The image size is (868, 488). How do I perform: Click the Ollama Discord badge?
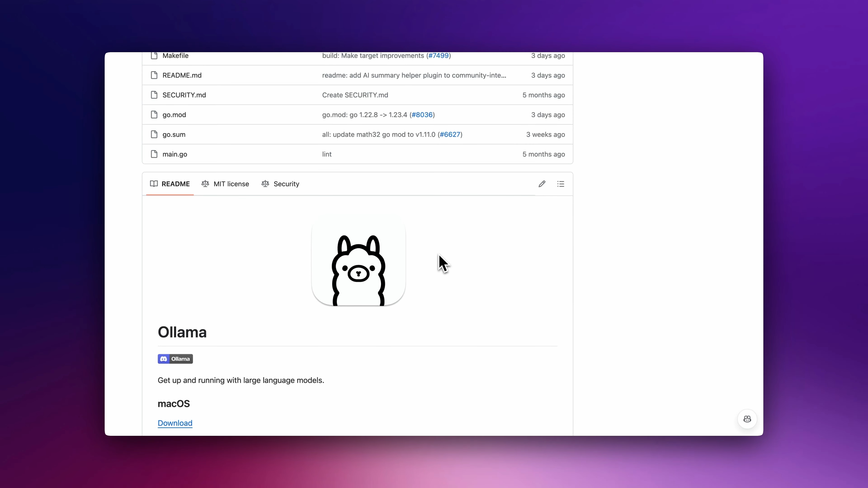tap(175, 359)
